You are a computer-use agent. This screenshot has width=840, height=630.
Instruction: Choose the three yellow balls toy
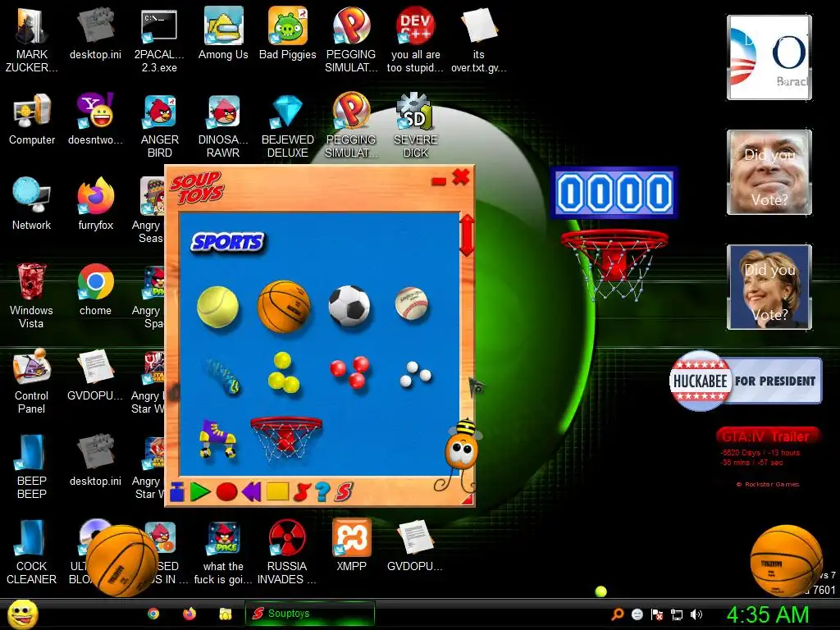coord(283,373)
